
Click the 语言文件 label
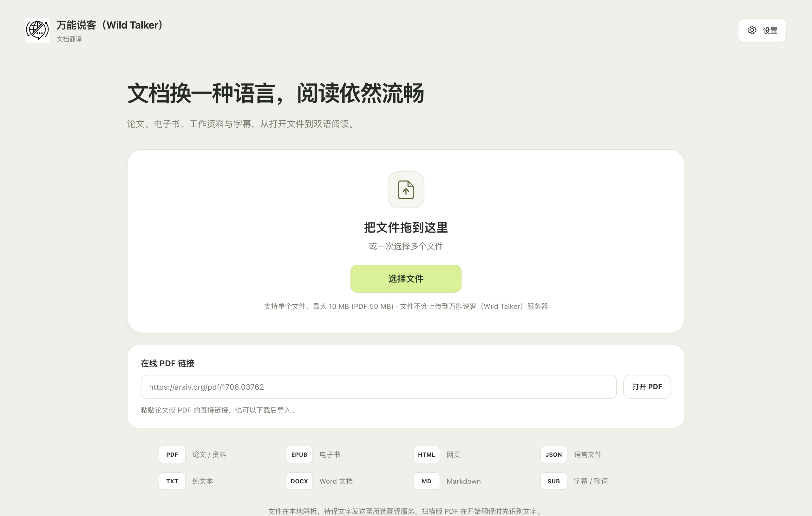587,454
